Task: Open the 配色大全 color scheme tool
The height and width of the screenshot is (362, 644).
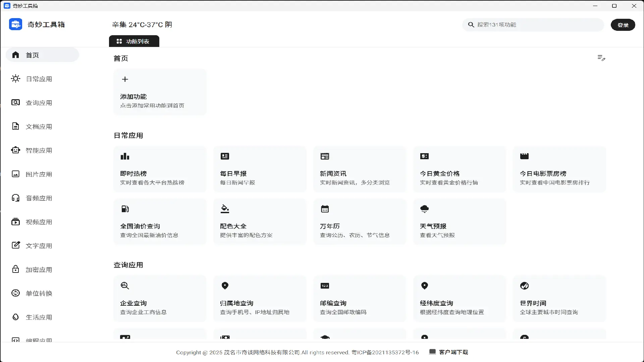Action: tap(260, 222)
